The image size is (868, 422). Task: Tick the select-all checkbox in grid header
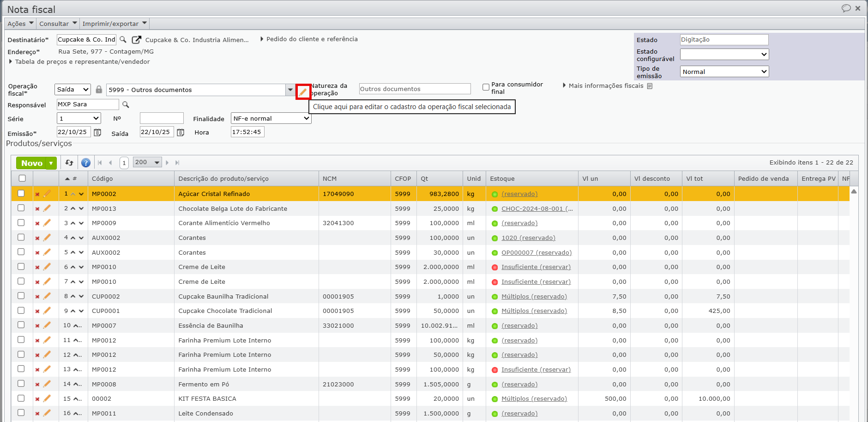(x=22, y=178)
